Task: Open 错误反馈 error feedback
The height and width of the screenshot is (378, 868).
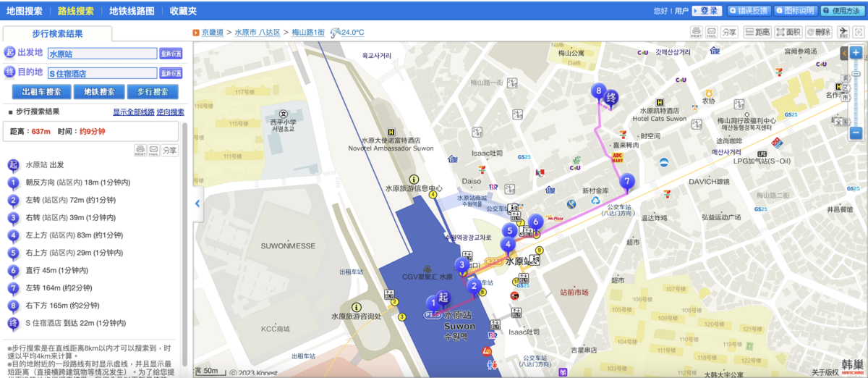Action: 749,11
